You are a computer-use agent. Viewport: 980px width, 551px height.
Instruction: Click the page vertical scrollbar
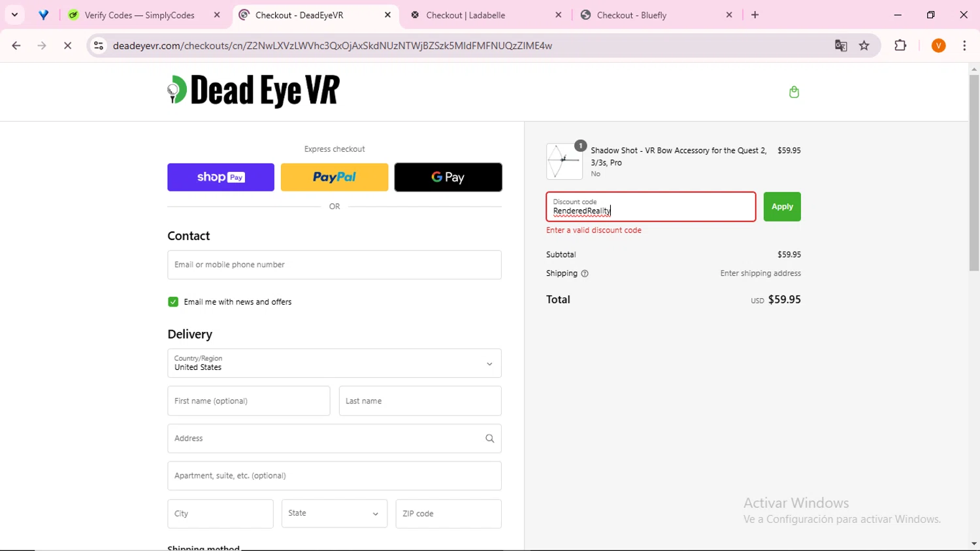click(974, 173)
